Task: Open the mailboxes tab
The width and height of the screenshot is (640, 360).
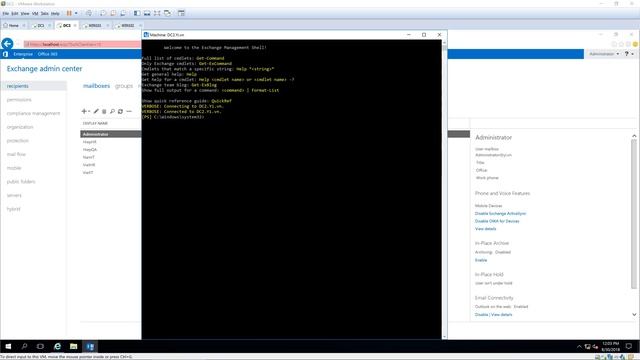Action: click(96, 86)
